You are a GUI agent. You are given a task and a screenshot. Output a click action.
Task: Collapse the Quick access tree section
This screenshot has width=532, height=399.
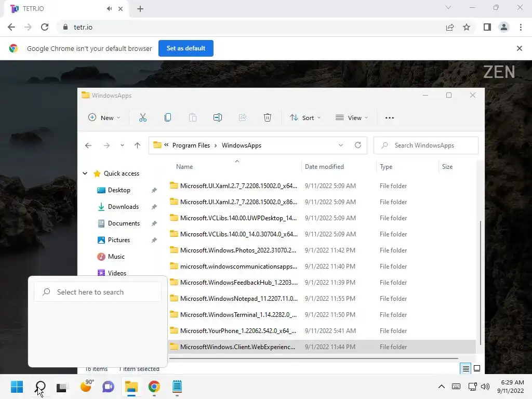(x=85, y=174)
